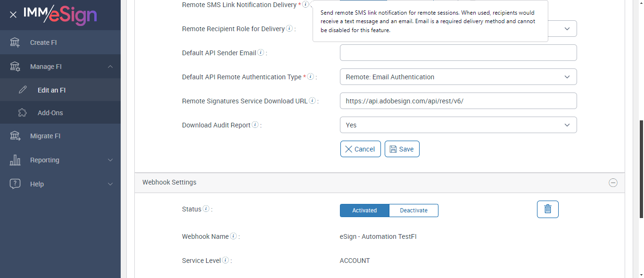Viewport: 644px width, 278px height.
Task: Open the Download Audit Report dropdown
Action: 458,125
